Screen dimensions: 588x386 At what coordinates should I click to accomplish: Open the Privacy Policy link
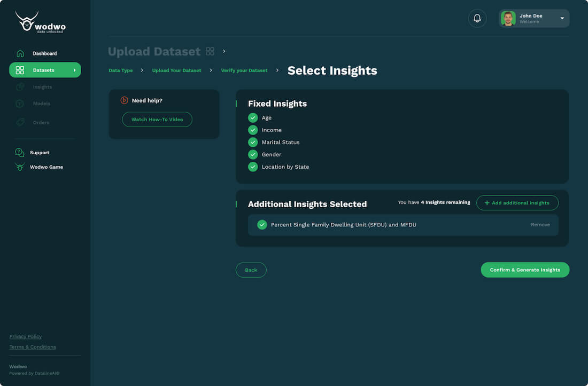25,336
